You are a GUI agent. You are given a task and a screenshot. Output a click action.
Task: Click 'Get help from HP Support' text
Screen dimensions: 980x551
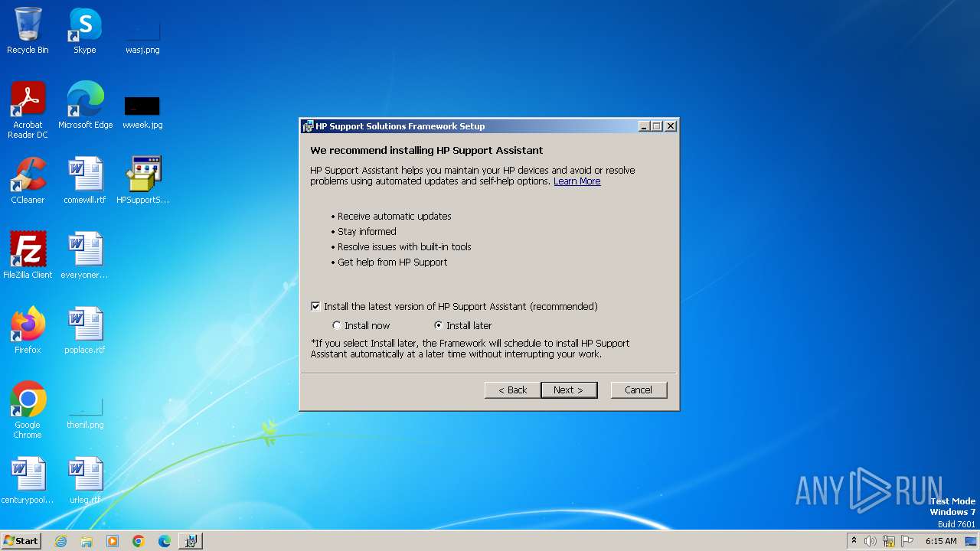click(392, 262)
